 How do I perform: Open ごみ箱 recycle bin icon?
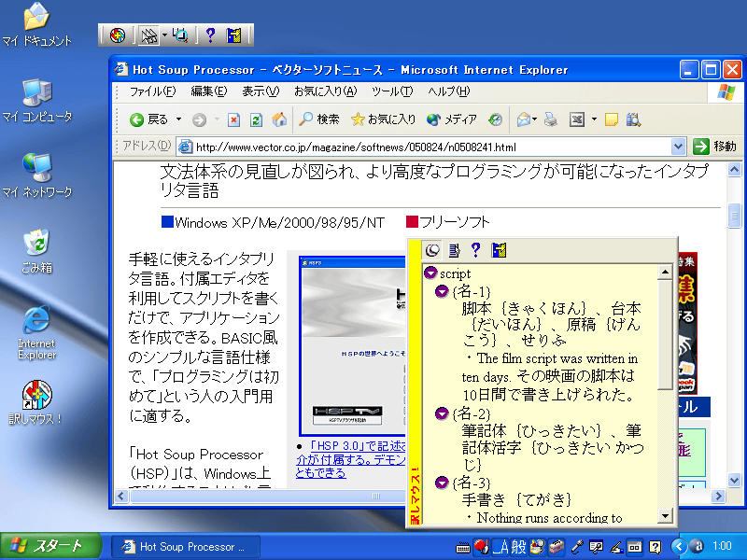pos(36,251)
